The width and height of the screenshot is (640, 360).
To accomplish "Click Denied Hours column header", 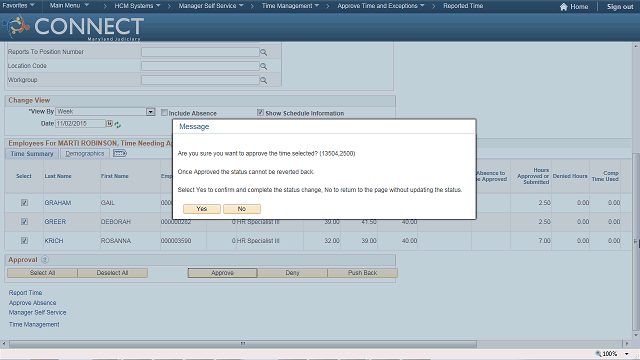I will [570, 176].
